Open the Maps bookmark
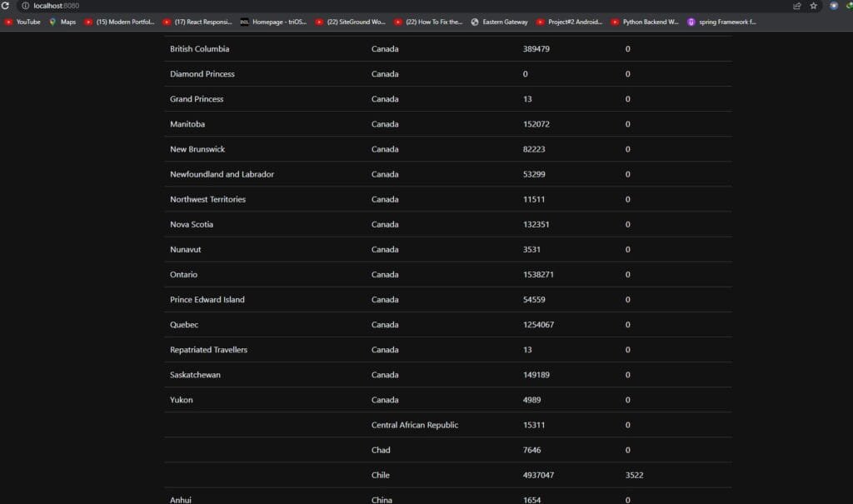 point(62,22)
